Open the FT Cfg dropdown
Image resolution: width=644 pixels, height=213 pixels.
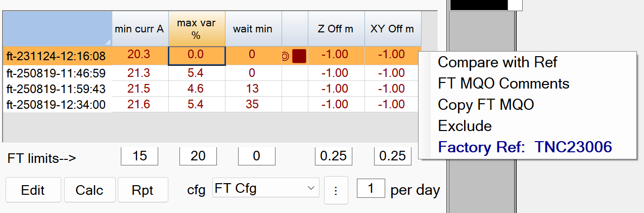[266, 189]
